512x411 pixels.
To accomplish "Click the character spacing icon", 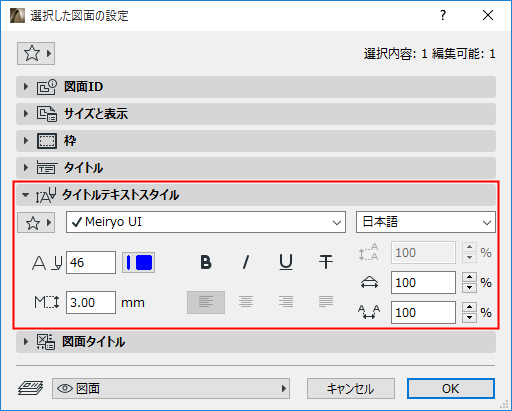I will (x=369, y=312).
